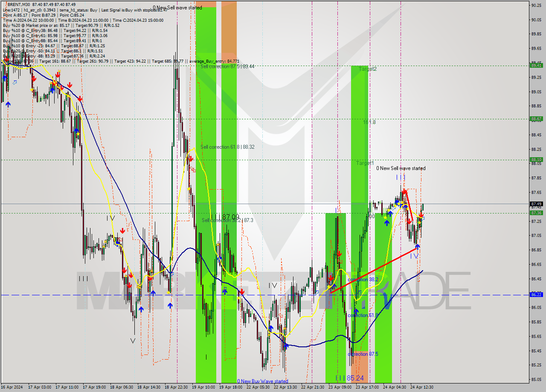Image resolution: width=546 pixels, height=392 pixels.
Task: Click the '18 Apr 22:30' time axis label
Action: coord(176,387)
